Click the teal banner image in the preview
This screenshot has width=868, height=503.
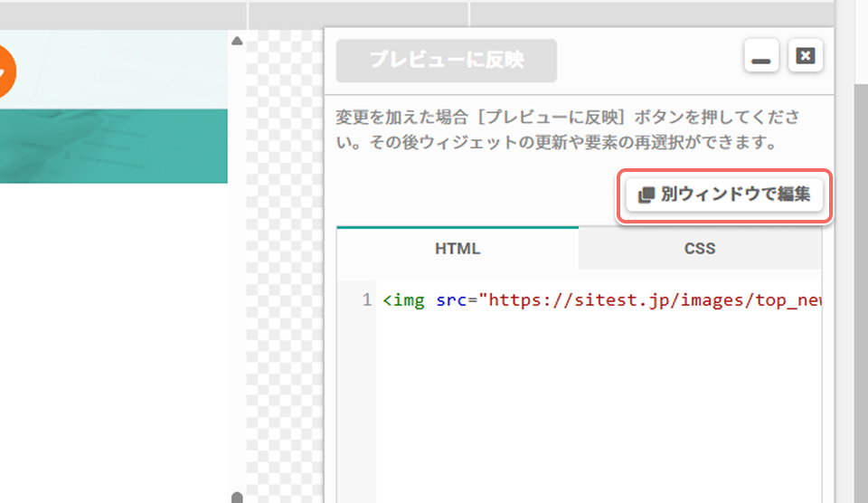click(x=114, y=146)
